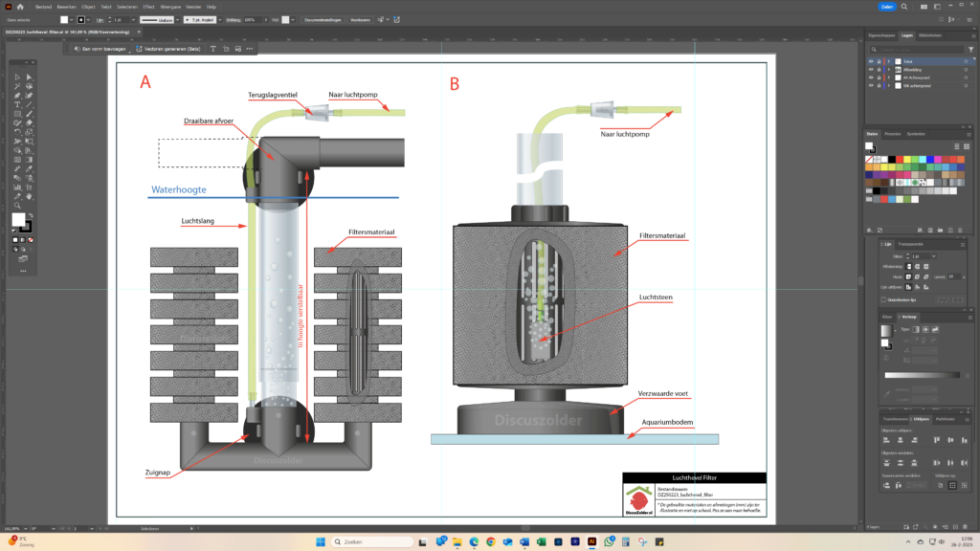Open the Bewerken menu

(66, 7)
